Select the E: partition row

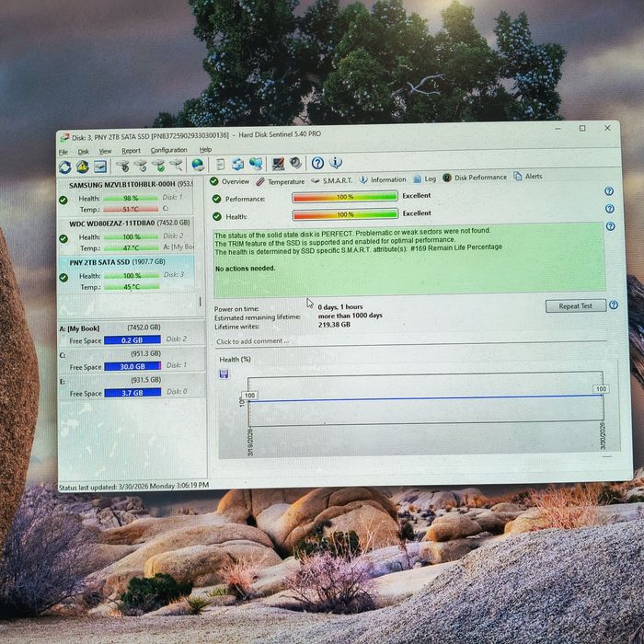(x=132, y=386)
